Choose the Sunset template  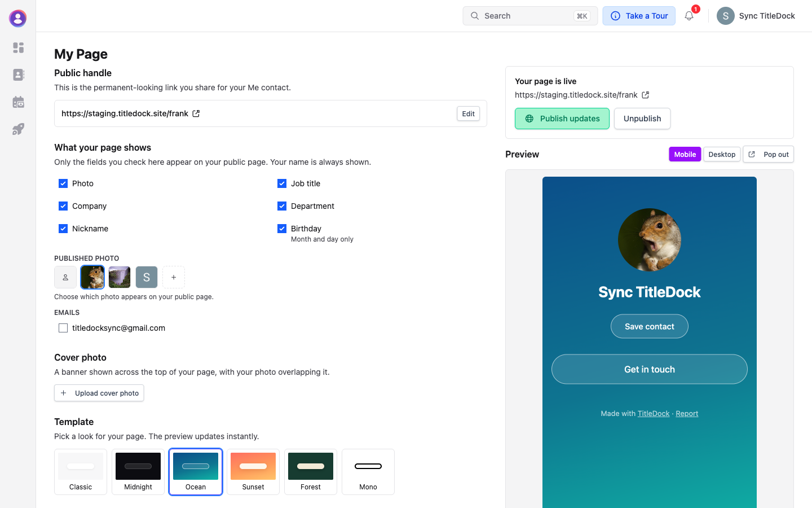(253, 472)
